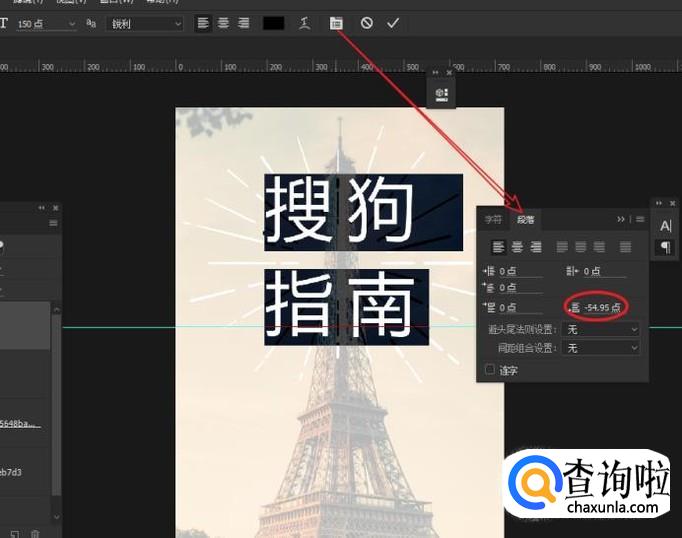This screenshot has height=538, width=682.
Task: Open the left panel menu icon
Action: (x=53, y=223)
